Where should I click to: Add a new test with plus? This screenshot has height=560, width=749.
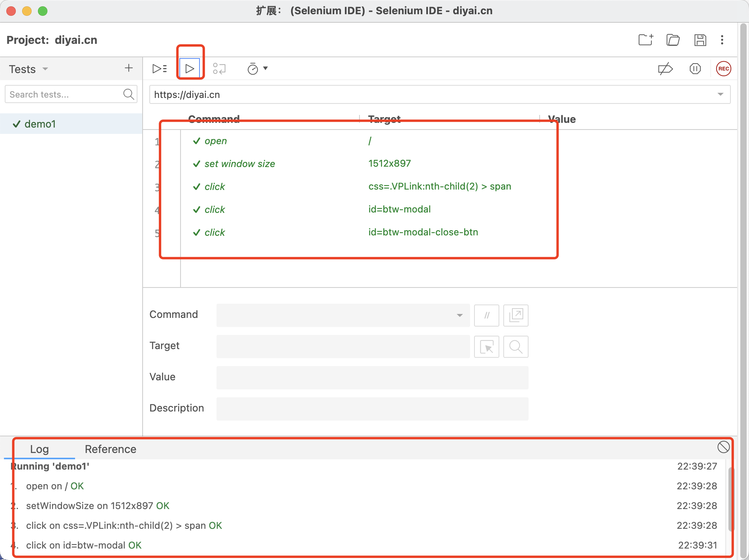[129, 68]
